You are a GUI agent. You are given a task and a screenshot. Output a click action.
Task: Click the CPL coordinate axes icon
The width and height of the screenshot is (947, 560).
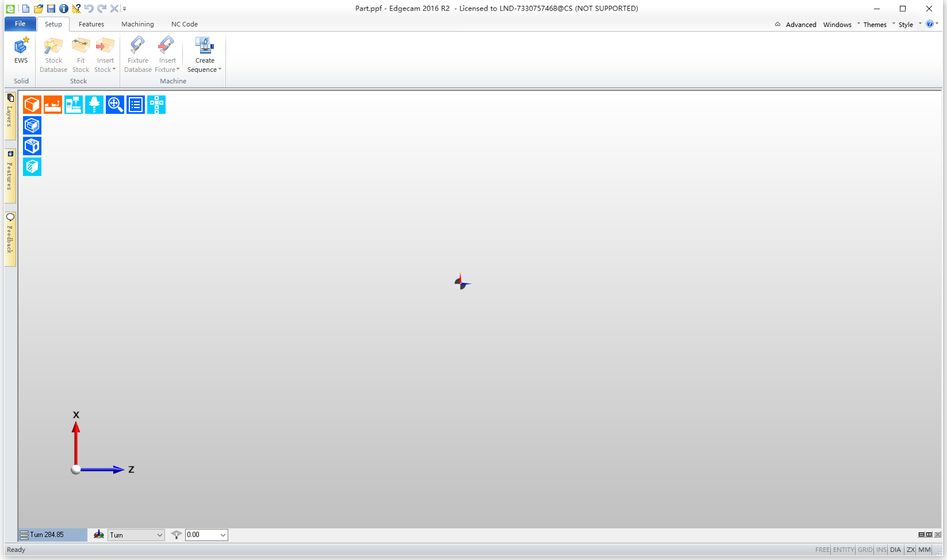(99, 535)
